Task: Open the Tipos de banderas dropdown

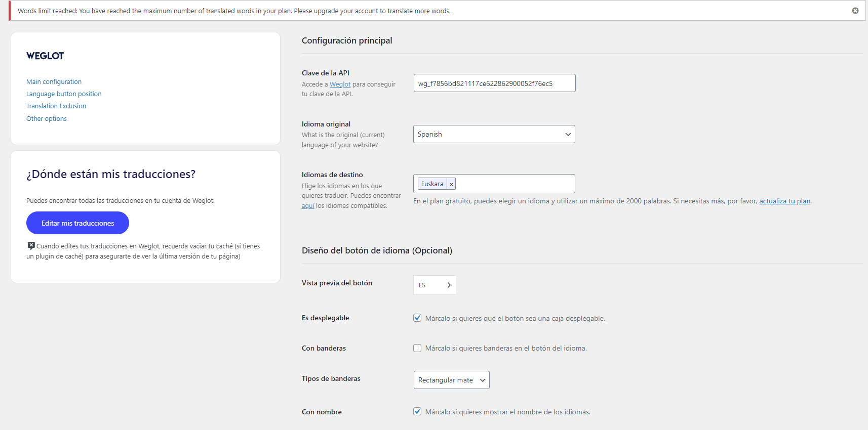Action: [452, 380]
